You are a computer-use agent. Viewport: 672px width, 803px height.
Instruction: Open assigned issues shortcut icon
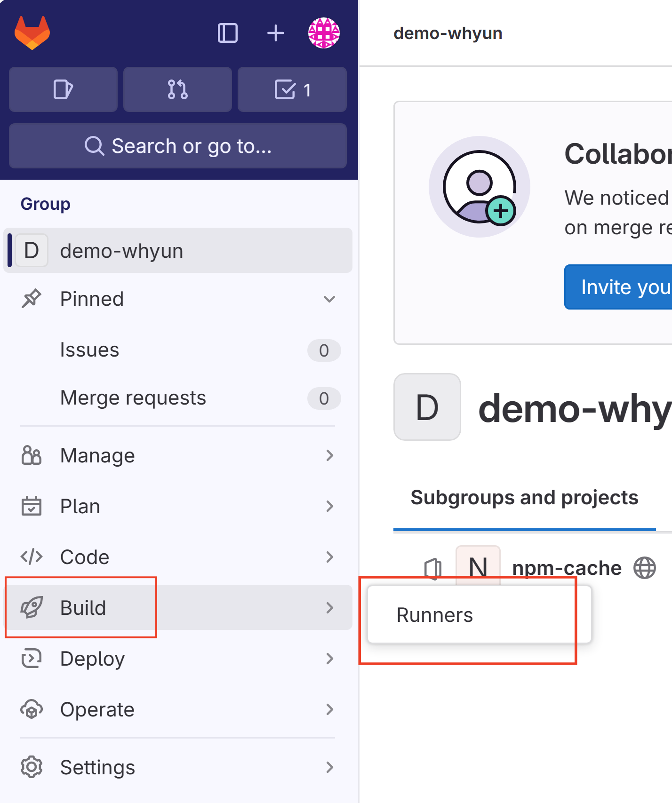pos(63,89)
